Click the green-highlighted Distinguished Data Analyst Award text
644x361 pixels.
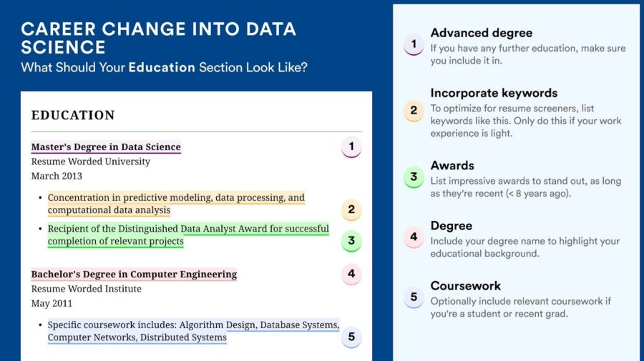coord(188,235)
